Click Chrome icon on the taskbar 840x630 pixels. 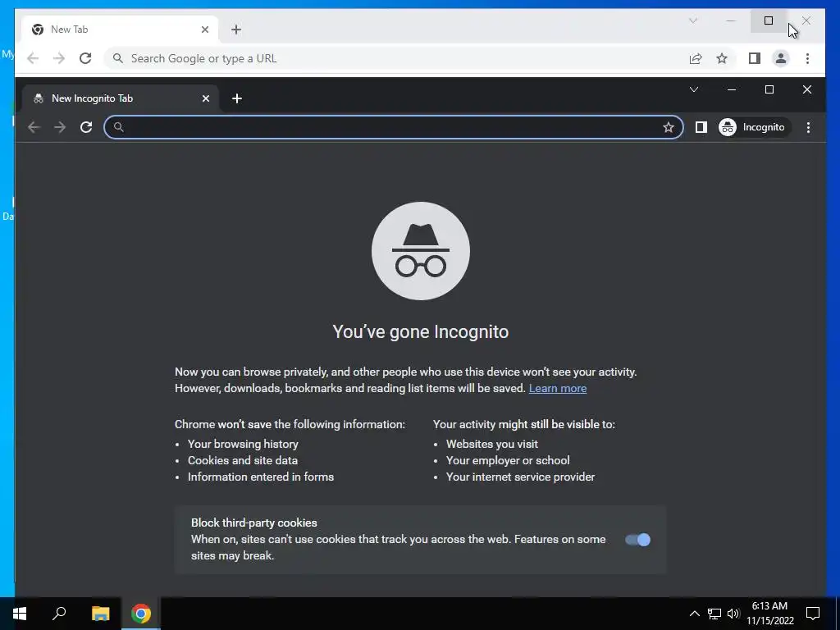(x=141, y=614)
